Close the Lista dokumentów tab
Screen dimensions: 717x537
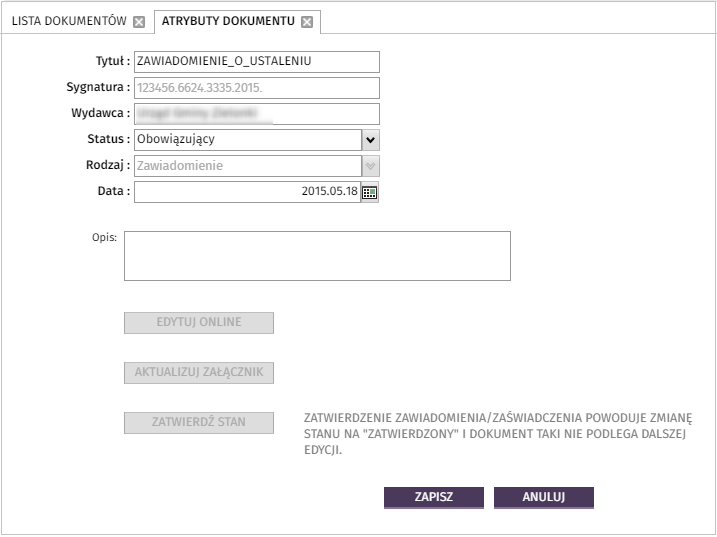pyautogui.click(x=139, y=22)
